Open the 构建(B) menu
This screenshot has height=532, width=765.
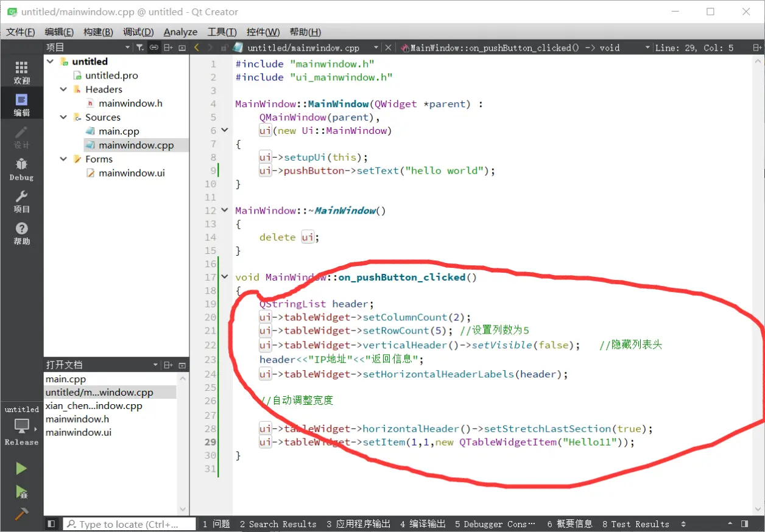coord(98,32)
